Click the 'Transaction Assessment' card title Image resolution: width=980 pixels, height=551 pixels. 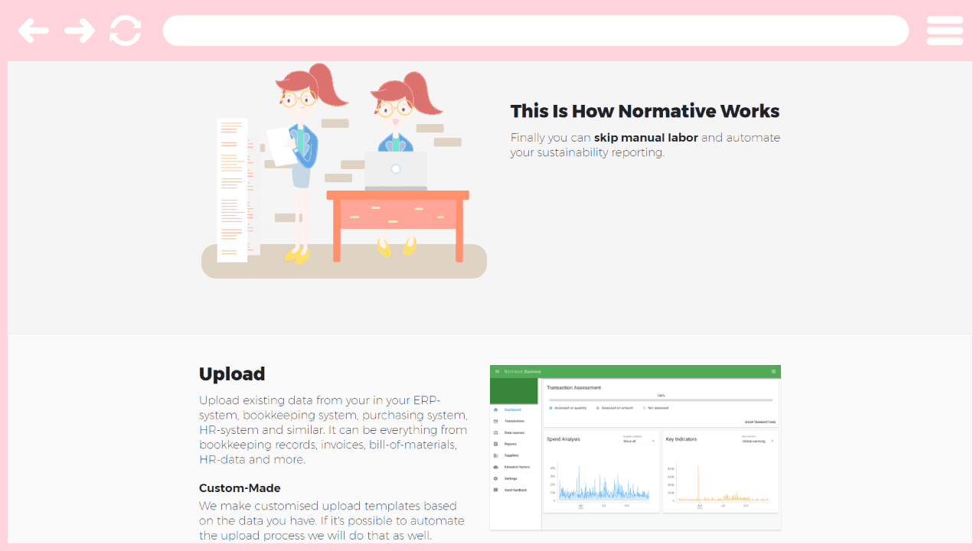click(574, 388)
